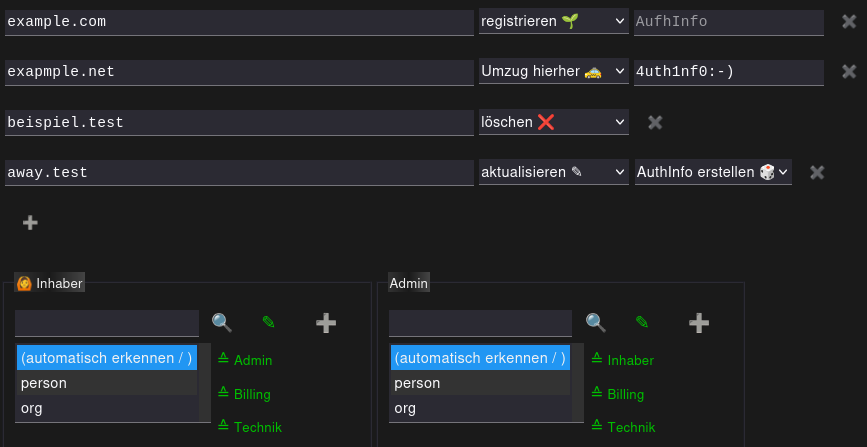This screenshot has width=867, height=447.
Task: Remove the away.test domain row
Action: point(817,173)
